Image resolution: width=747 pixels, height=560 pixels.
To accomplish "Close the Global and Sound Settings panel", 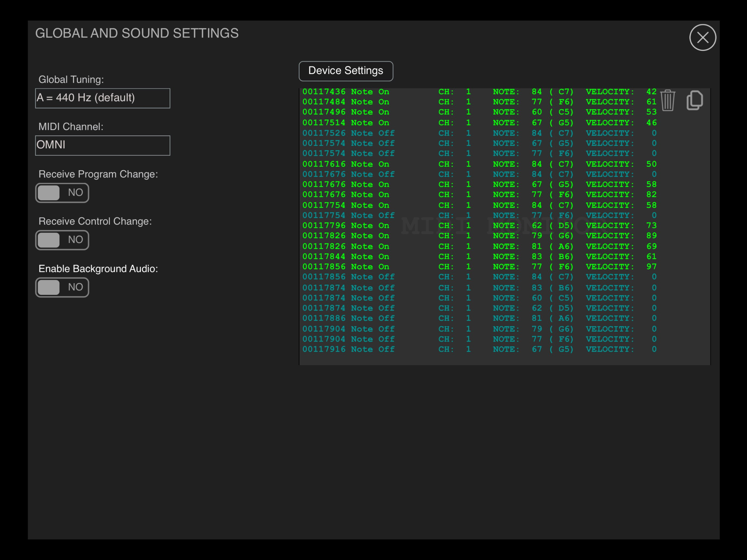I will coord(702,37).
